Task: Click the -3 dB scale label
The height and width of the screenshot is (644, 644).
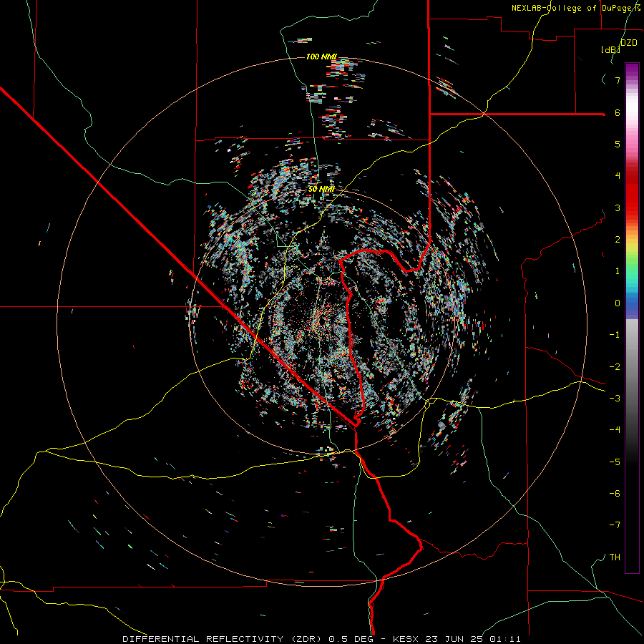Action: click(x=615, y=399)
